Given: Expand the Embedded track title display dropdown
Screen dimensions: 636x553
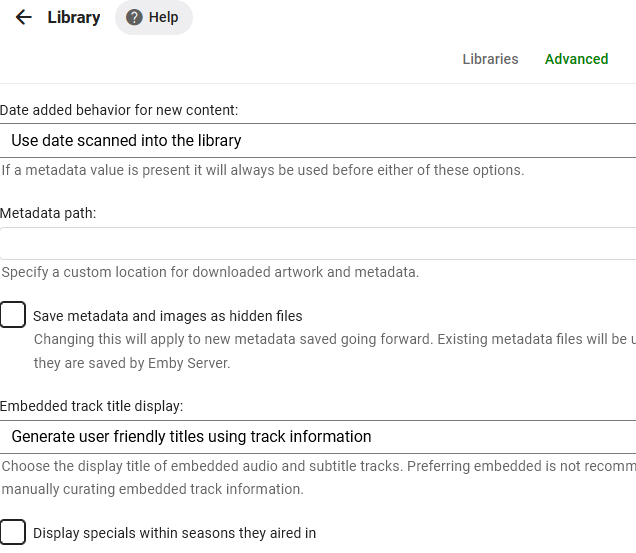Looking at the screenshot, I should [x=318, y=436].
